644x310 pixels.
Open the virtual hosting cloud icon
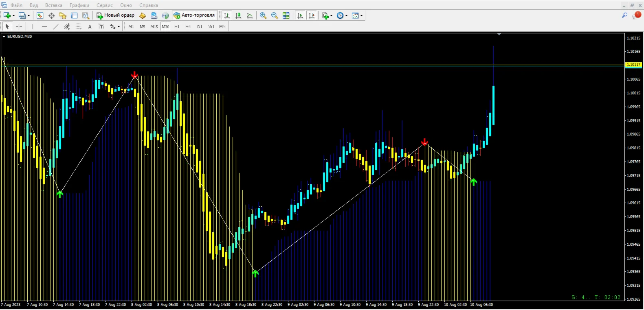tap(154, 15)
